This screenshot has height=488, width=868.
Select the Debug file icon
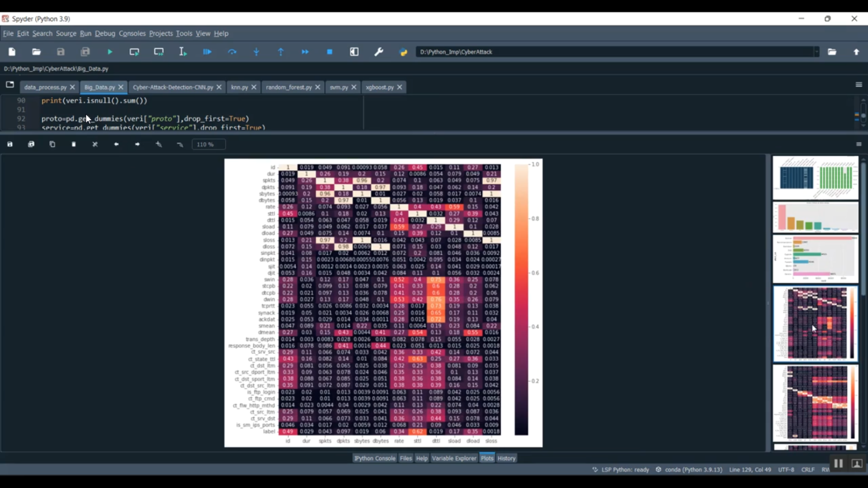[207, 51]
